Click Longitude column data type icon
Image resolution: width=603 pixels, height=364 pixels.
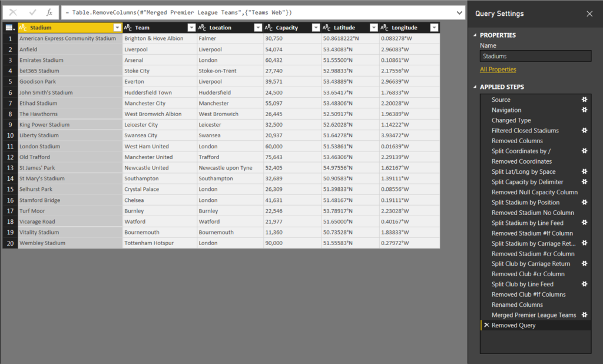[x=385, y=28]
